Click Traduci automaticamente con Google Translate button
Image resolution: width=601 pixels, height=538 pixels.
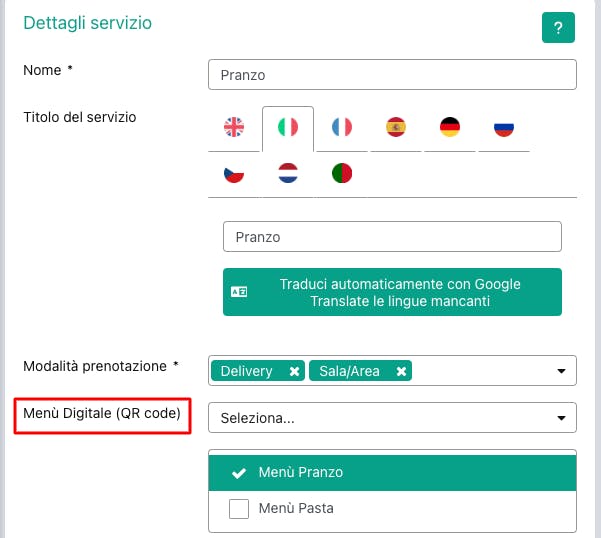point(392,292)
